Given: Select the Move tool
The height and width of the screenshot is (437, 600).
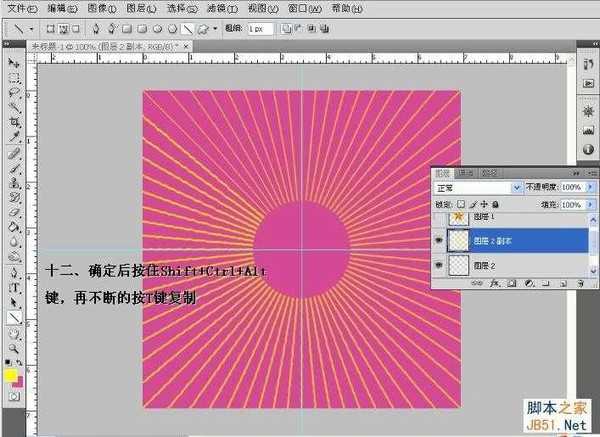Looking at the screenshot, I should coord(13,62).
